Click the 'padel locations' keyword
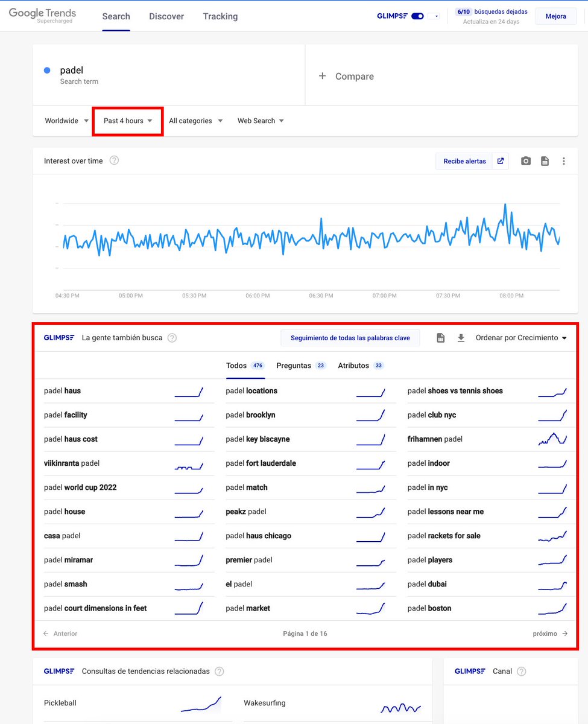Image resolution: width=588 pixels, height=724 pixels. click(x=251, y=391)
